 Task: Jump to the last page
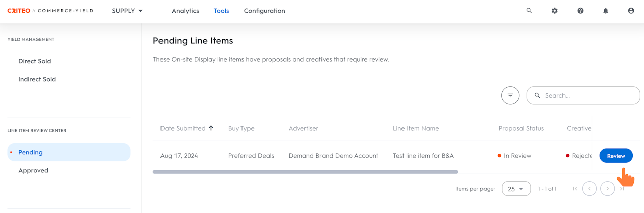pyautogui.click(x=622, y=189)
